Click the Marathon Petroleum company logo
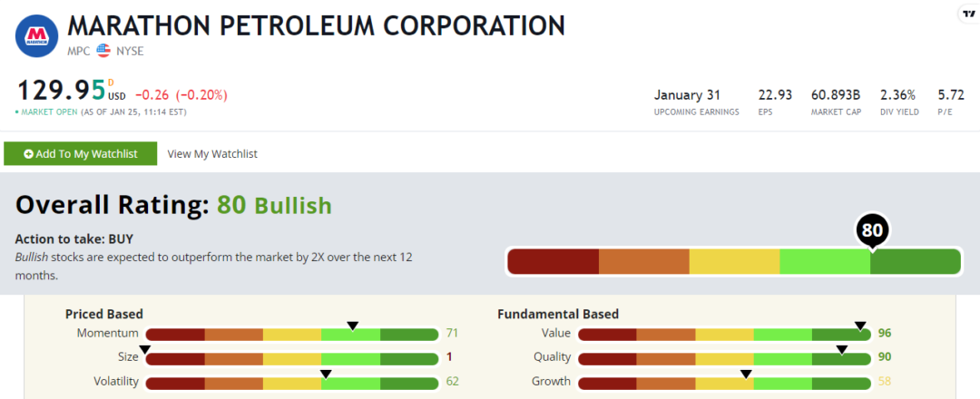Screen dimensions: 980x399 click(37, 35)
